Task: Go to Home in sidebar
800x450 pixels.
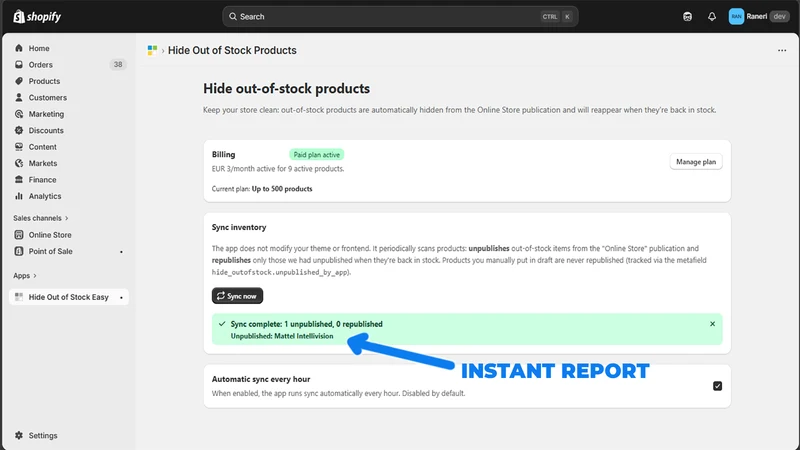Action: tap(39, 48)
